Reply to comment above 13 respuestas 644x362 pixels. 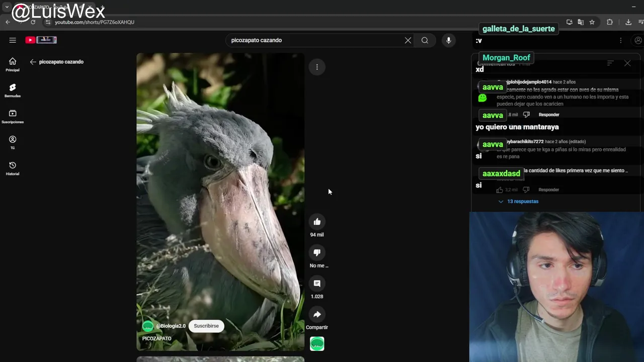click(549, 190)
